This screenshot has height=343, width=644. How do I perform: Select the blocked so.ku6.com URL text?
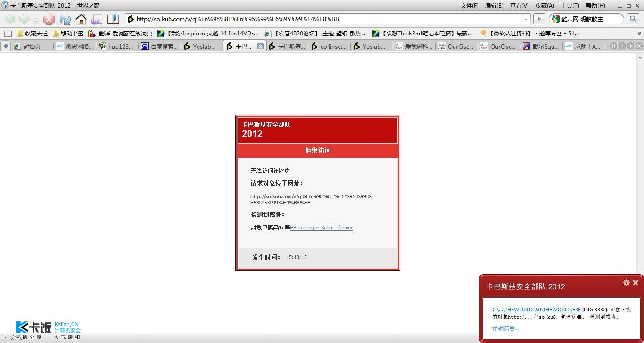point(311,199)
